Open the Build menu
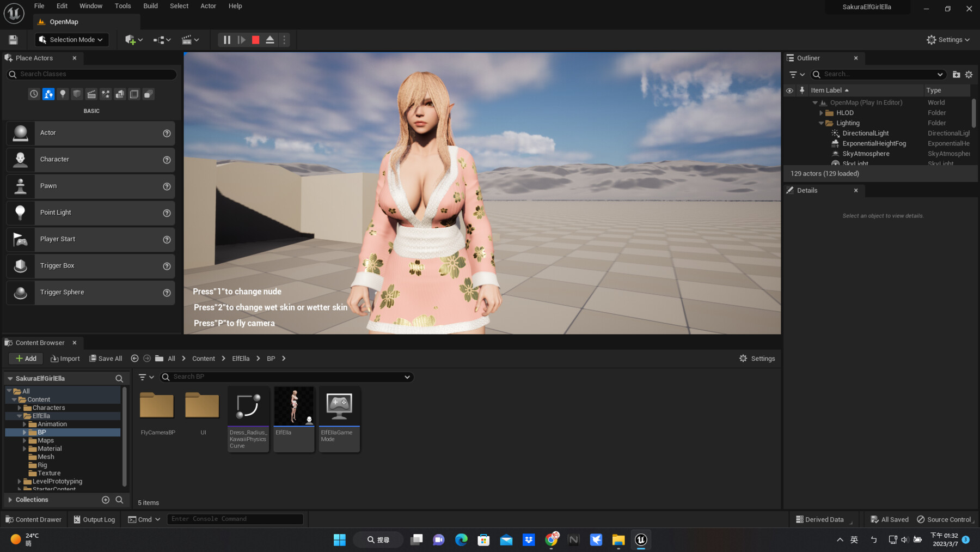This screenshot has height=552, width=980. point(150,6)
